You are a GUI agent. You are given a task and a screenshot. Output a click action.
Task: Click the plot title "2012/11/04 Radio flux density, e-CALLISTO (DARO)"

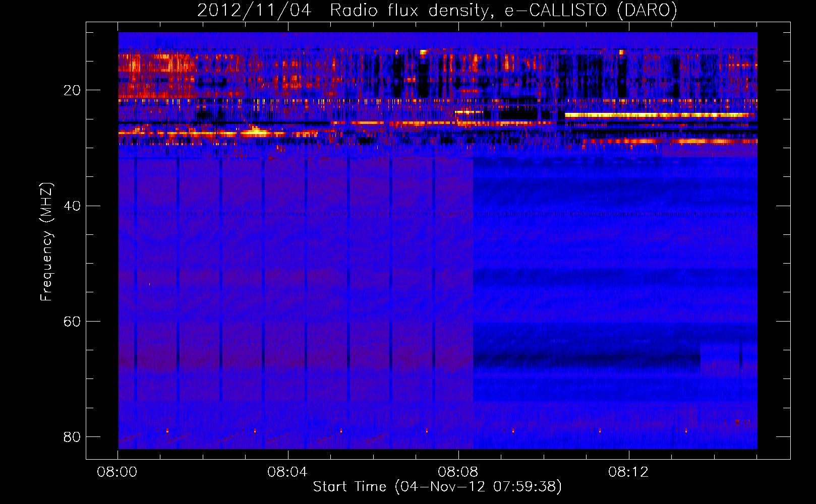point(437,10)
